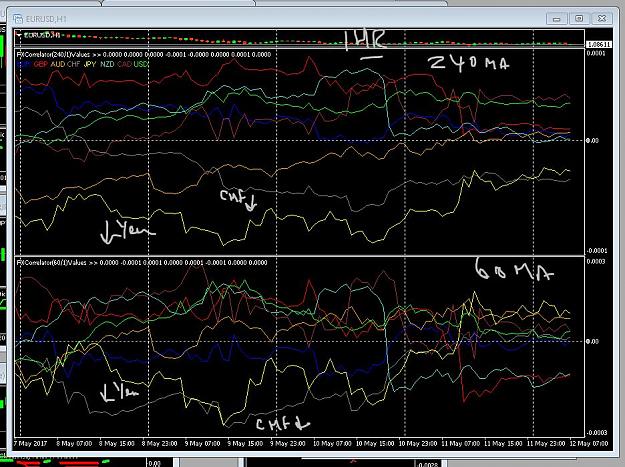Click the CHF currency legend label
The width and height of the screenshot is (625, 467).
click(74, 64)
